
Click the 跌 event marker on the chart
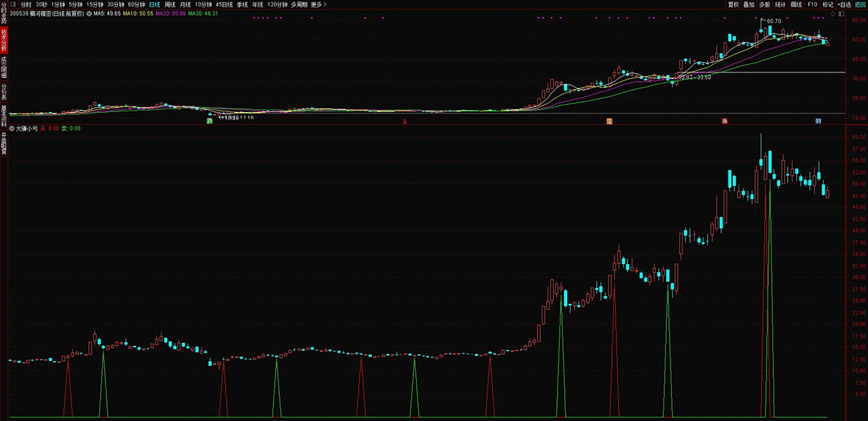tap(210, 121)
